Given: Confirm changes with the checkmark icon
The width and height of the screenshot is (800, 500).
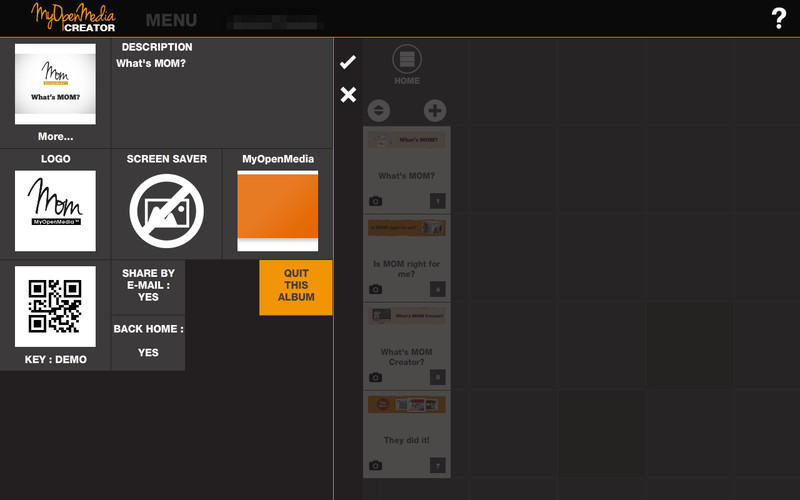Looking at the screenshot, I should click(348, 62).
